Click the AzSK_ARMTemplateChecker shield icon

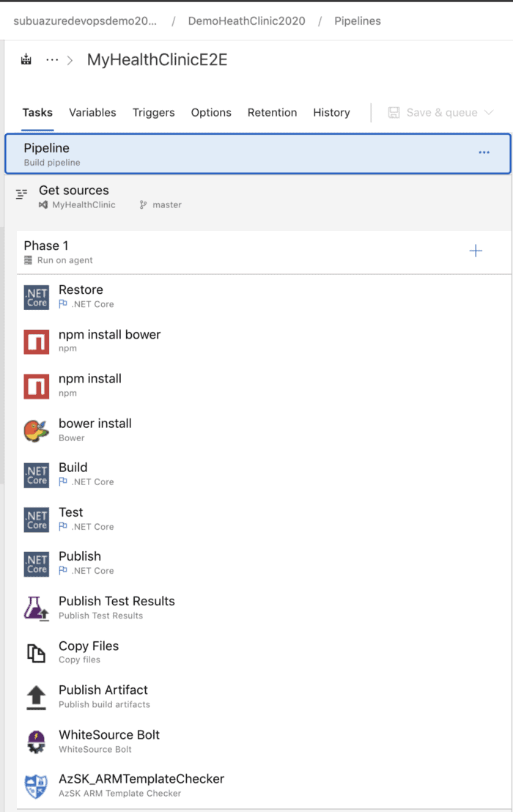pyautogui.click(x=36, y=786)
